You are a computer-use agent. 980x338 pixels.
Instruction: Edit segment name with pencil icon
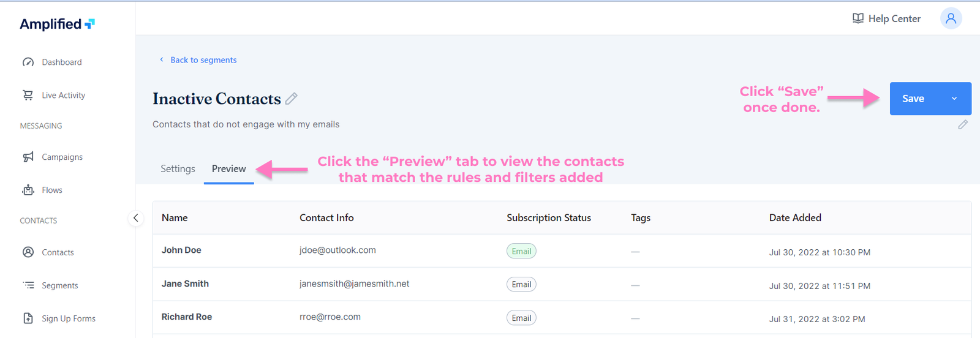point(292,99)
